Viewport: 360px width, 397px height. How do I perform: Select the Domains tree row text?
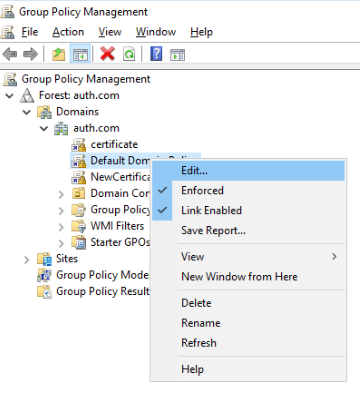coord(77,112)
